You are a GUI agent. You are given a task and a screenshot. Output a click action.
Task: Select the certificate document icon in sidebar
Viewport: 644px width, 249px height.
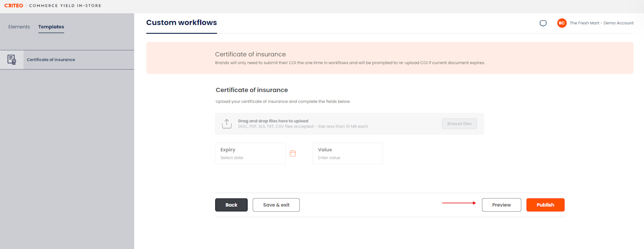(x=12, y=59)
